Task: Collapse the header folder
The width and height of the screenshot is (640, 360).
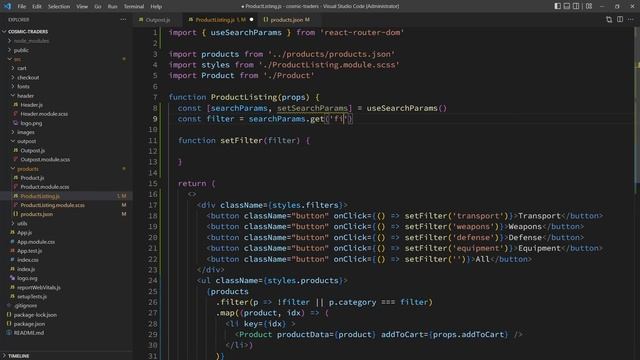Action: point(25,96)
